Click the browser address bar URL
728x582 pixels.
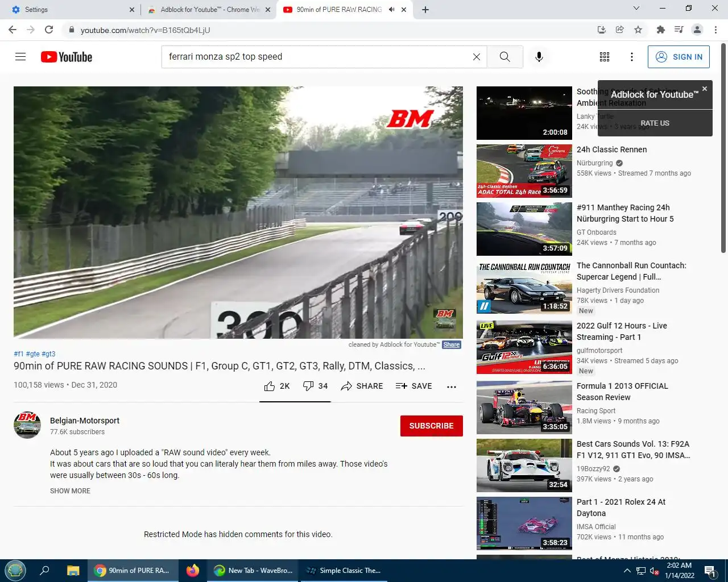coord(146,30)
